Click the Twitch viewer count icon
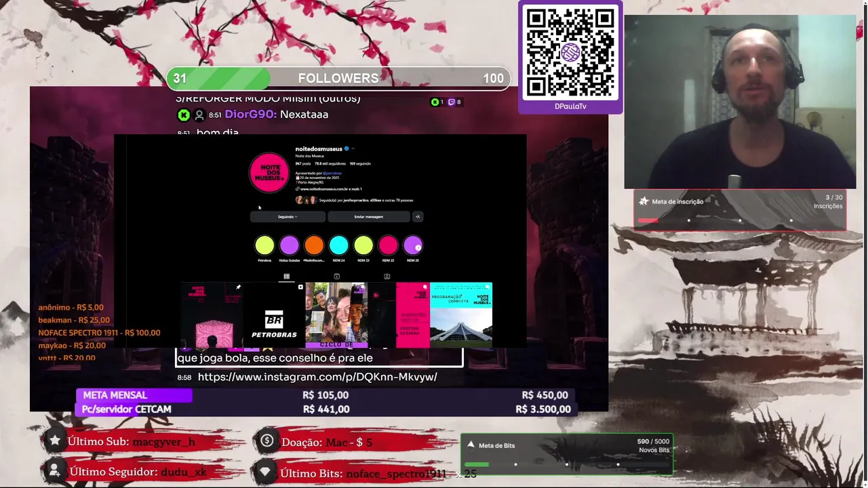The width and height of the screenshot is (868, 488). (x=452, y=102)
